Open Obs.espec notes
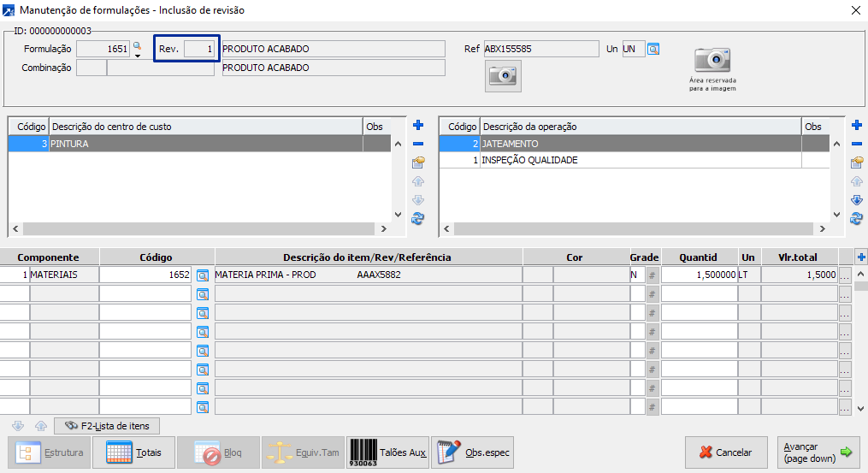The height and width of the screenshot is (473, 868). (x=473, y=452)
